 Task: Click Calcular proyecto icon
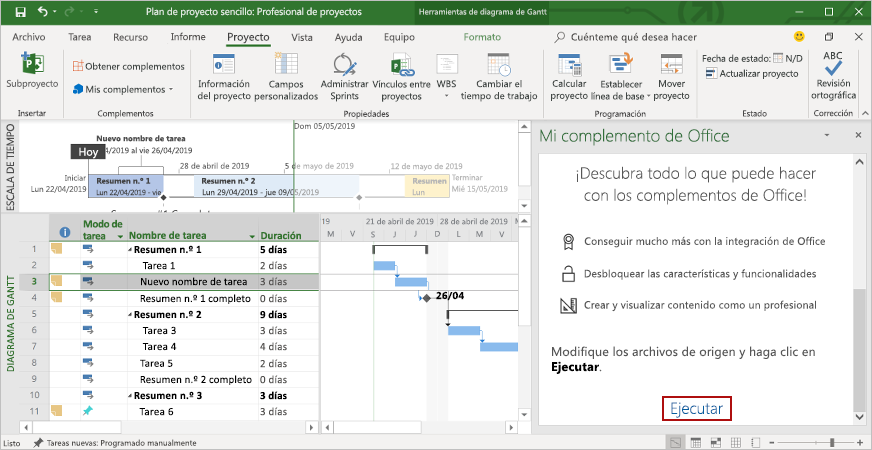569,65
